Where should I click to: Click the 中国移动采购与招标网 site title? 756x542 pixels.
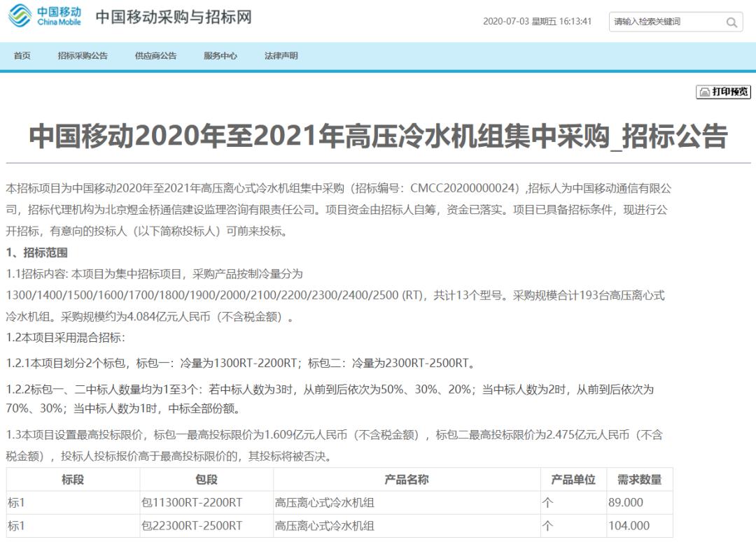pos(173,17)
